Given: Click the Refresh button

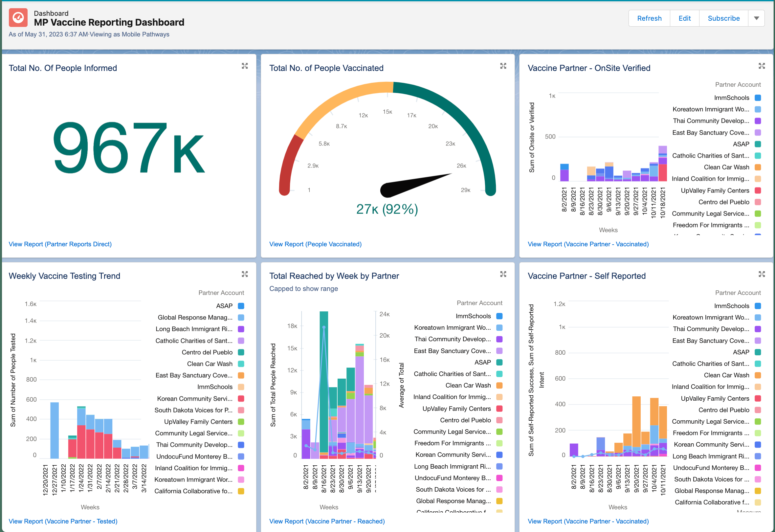Looking at the screenshot, I should click(649, 18).
